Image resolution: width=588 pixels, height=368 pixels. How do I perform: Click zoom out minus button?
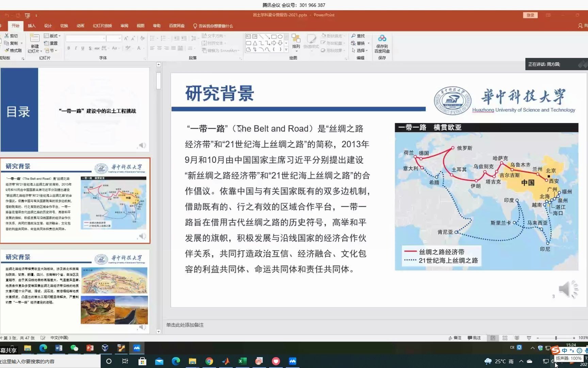[538, 338]
